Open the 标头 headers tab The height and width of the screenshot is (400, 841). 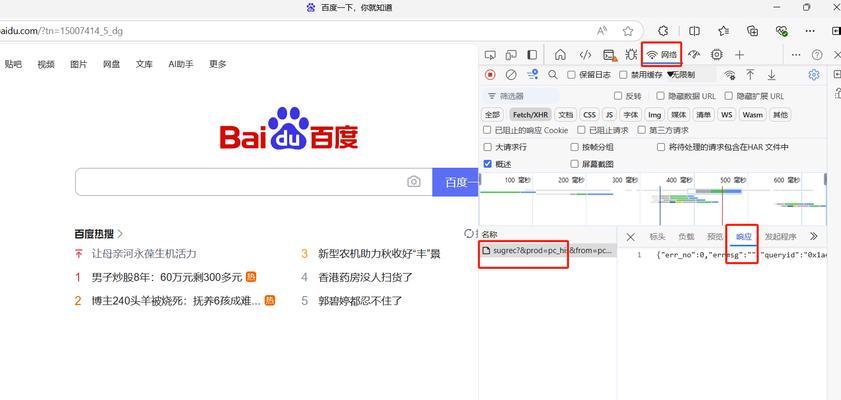tap(658, 236)
